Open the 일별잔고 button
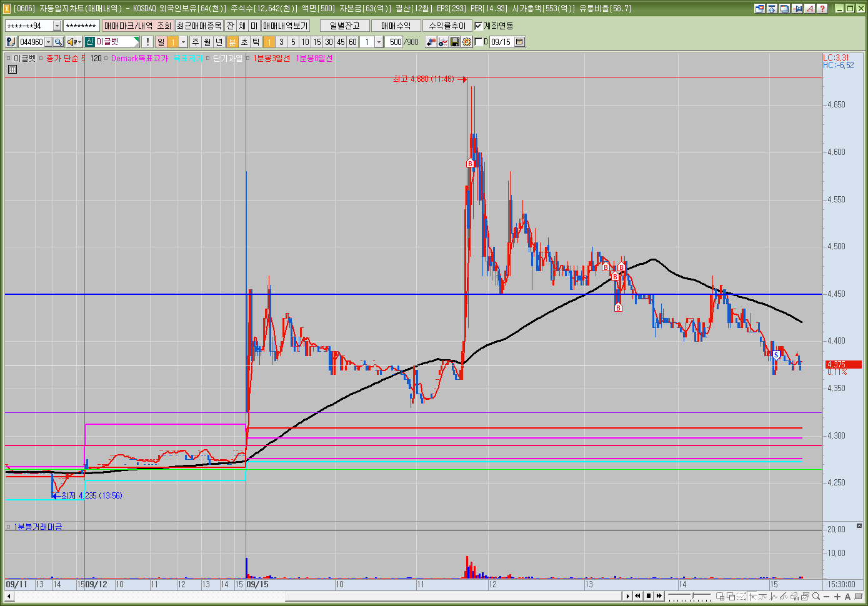This screenshot has width=868, height=606. 345,26
